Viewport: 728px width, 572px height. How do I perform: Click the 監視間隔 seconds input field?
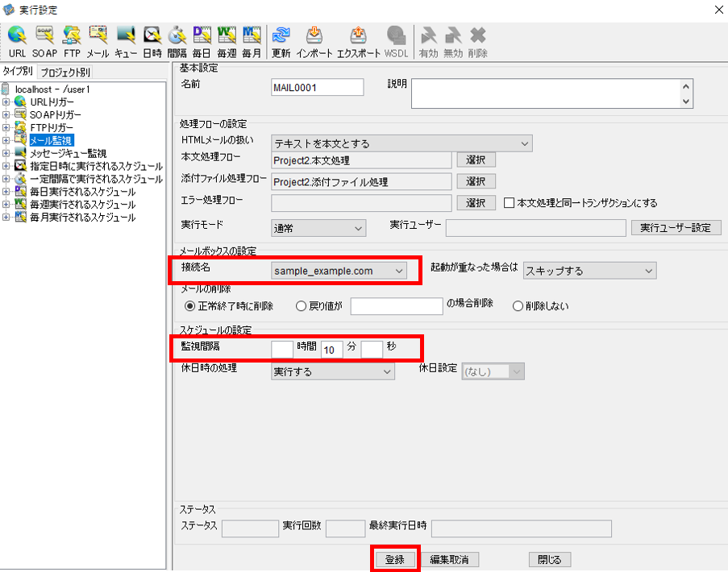372,350
